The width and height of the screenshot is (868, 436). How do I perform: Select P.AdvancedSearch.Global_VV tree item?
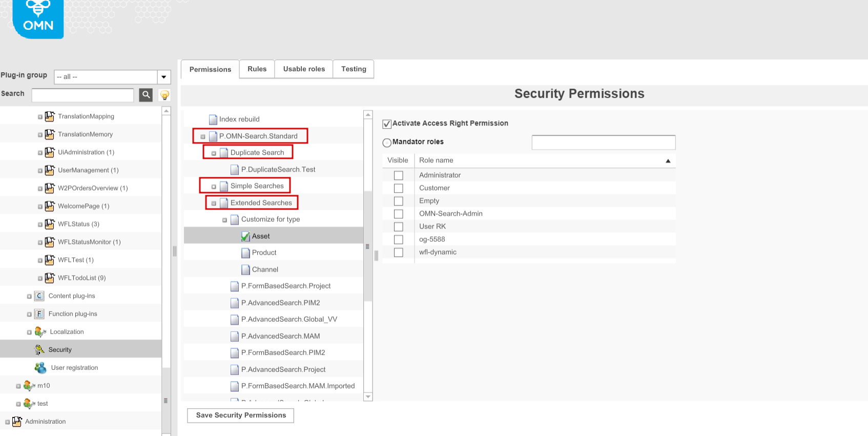[x=289, y=319]
